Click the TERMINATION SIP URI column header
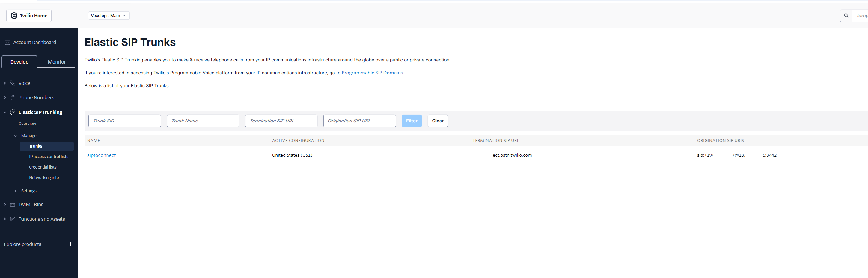Image resolution: width=868 pixels, height=278 pixels. pos(495,141)
